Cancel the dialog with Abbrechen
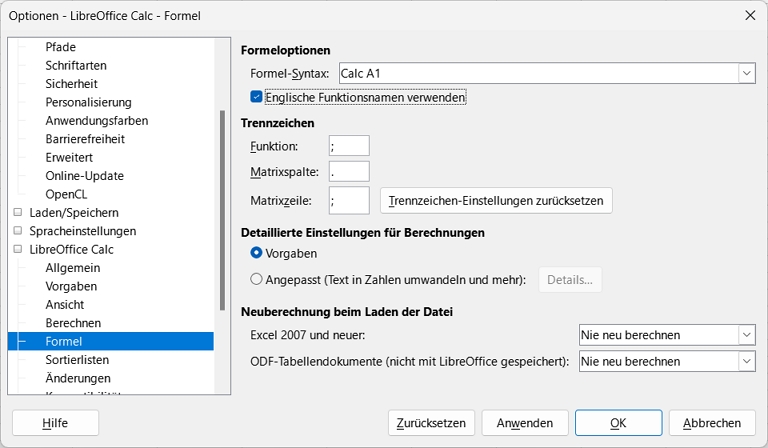This screenshot has width=768, height=448. click(712, 423)
